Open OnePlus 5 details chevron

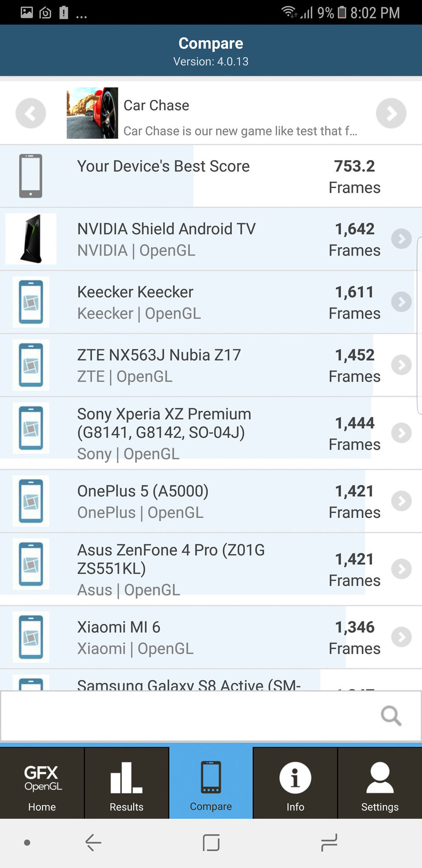401,501
